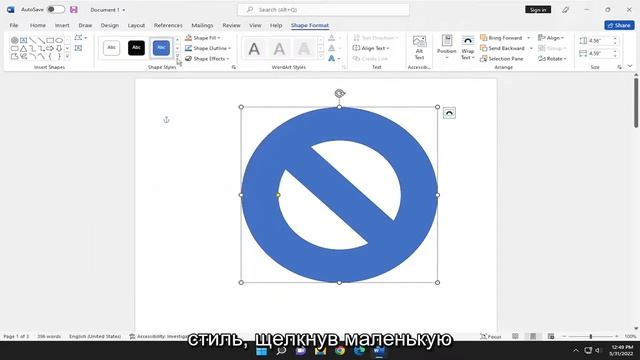Apply the blue Abc shape style
Screen dimensions: 640x360
pyautogui.click(x=161, y=48)
